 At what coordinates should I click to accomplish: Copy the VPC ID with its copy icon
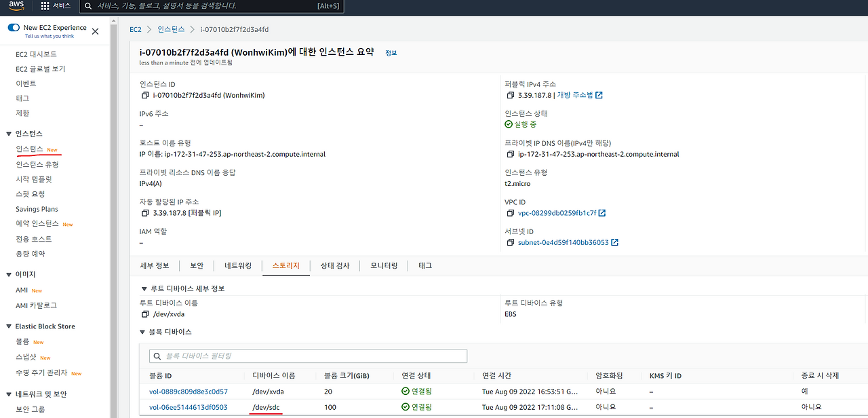pos(511,213)
